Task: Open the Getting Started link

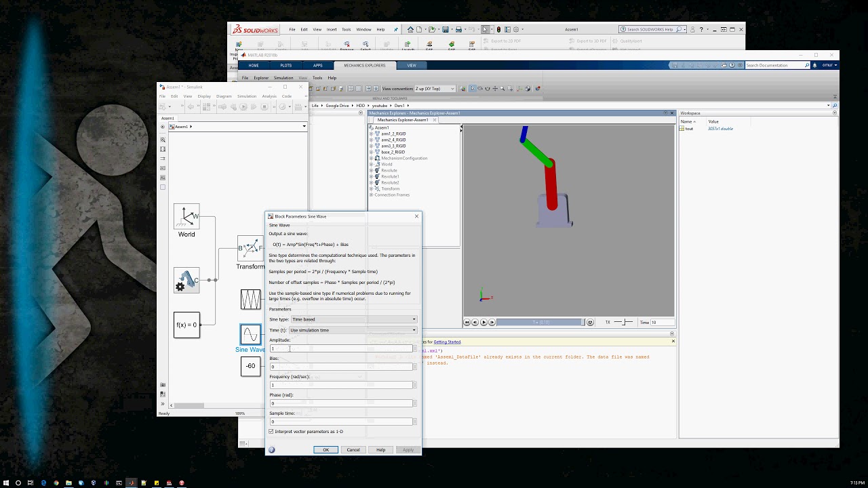Action: tap(447, 342)
